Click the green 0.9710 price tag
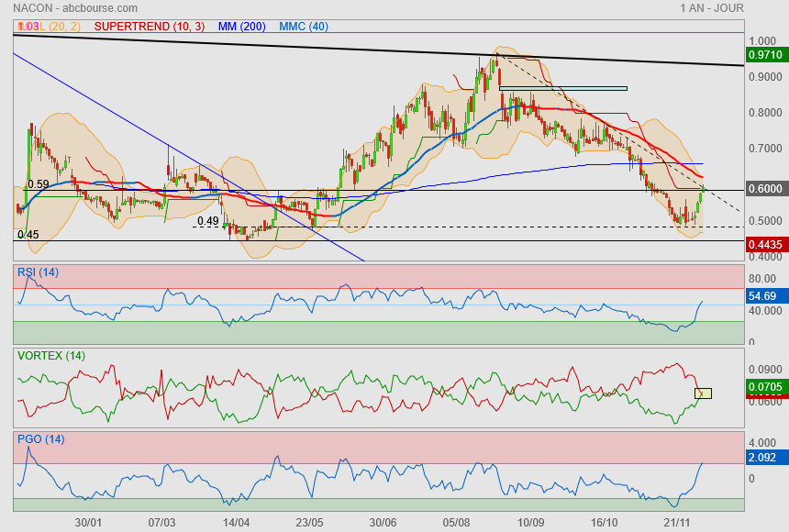The width and height of the screenshot is (789, 532). 764,55
